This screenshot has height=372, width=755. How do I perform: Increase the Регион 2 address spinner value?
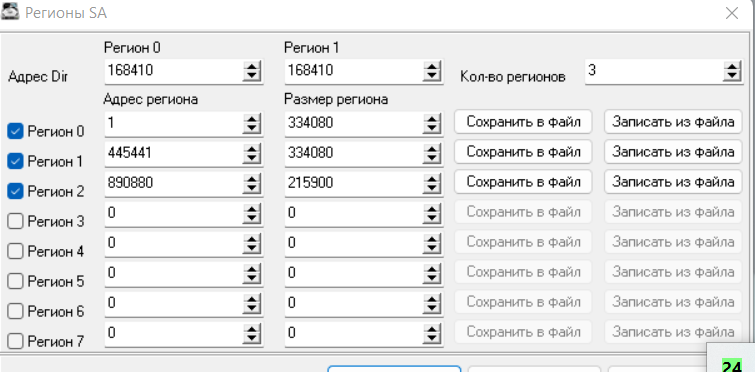[x=251, y=179]
